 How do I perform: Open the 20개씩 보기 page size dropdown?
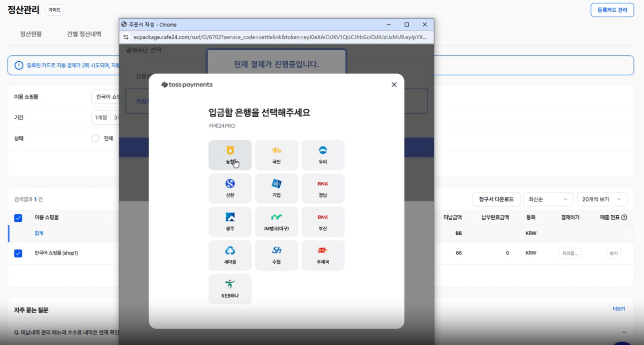pos(602,199)
